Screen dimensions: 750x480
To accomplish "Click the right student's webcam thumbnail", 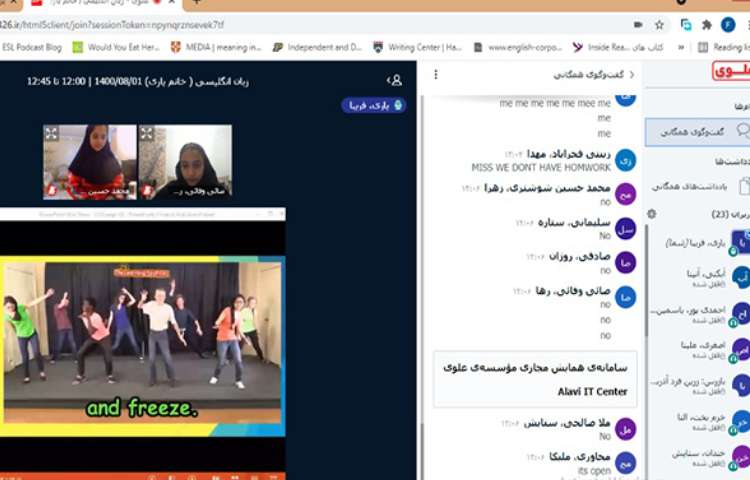I will [185, 162].
